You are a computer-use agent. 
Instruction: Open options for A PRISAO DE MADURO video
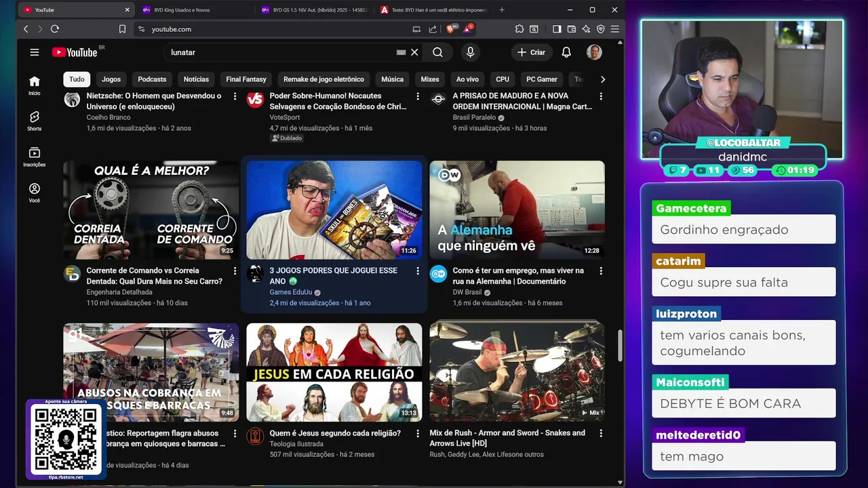point(601,97)
